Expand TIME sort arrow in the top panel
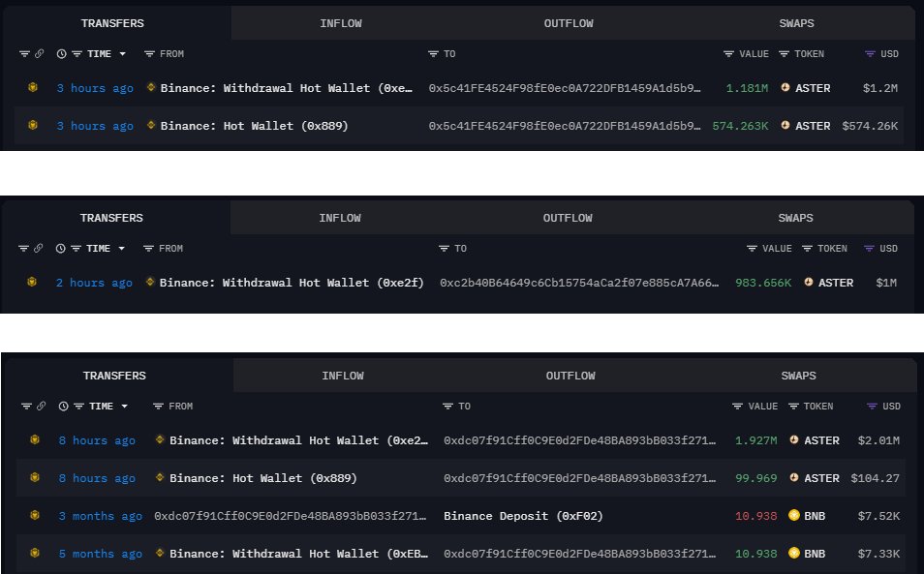This screenshot has width=924, height=574. tap(123, 54)
